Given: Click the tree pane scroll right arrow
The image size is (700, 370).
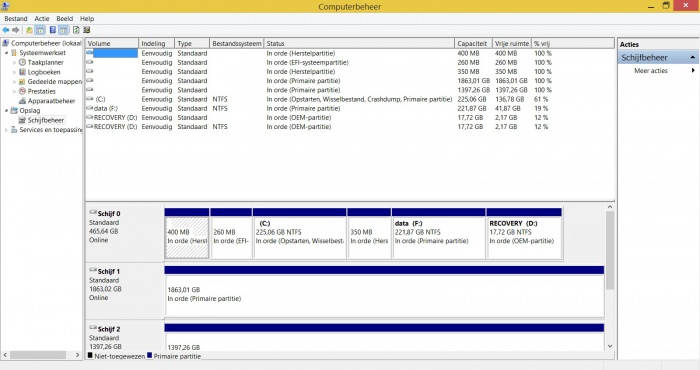Looking at the screenshot, I should click(x=78, y=355).
